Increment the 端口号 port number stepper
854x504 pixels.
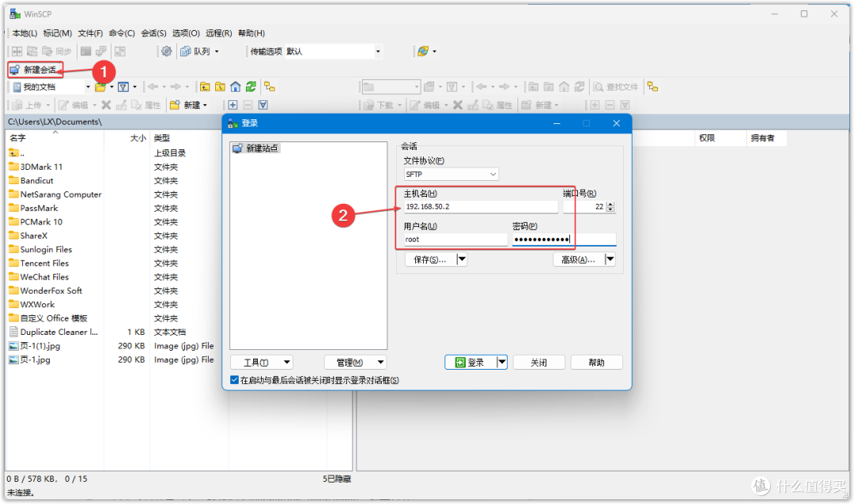tap(609, 203)
